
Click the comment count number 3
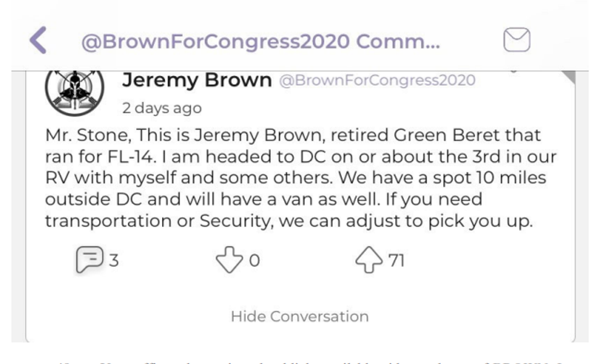tap(114, 260)
